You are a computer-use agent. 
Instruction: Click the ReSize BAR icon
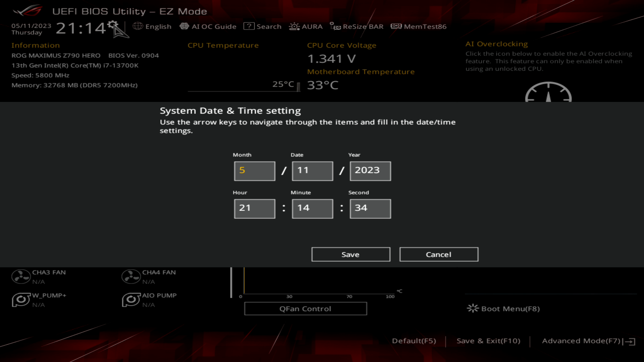click(335, 26)
